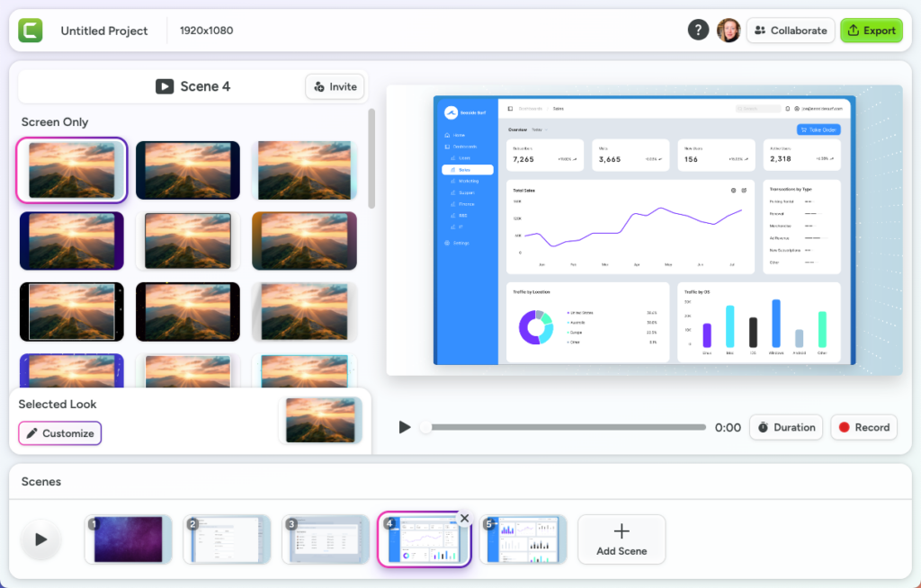Select scene 1 thumbnail
This screenshot has height=588, width=921.
(x=129, y=539)
